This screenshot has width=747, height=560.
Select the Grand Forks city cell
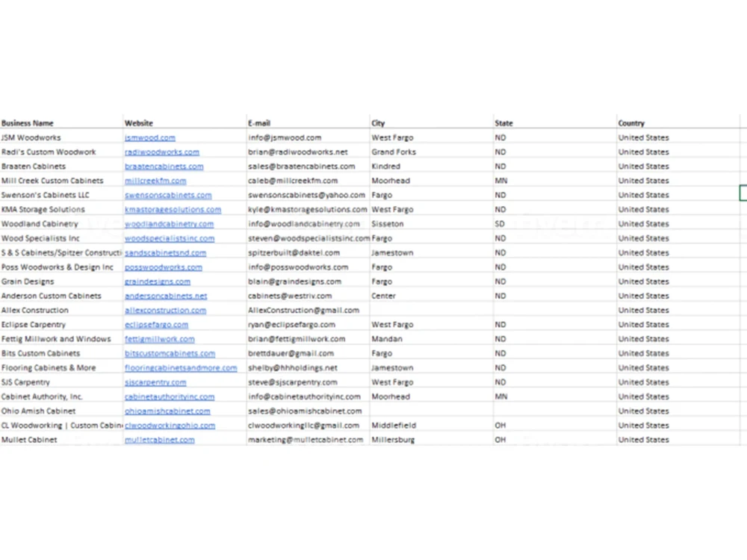tap(432, 152)
